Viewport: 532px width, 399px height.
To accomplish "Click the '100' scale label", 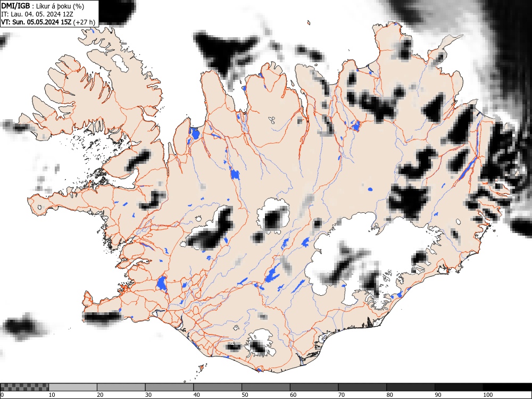I will (x=487, y=395).
